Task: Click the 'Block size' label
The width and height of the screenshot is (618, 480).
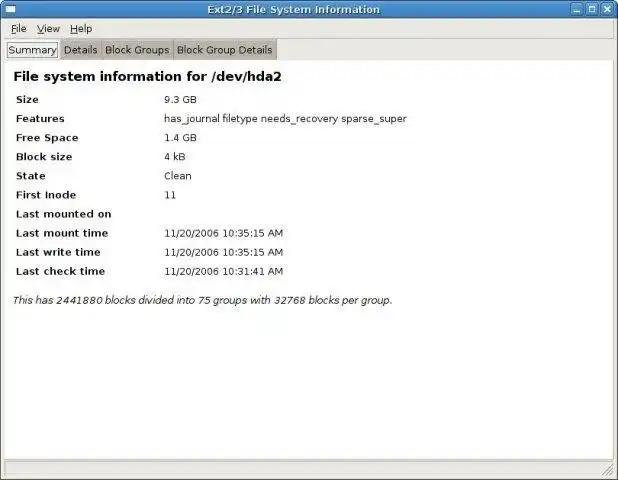Action: point(44,157)
